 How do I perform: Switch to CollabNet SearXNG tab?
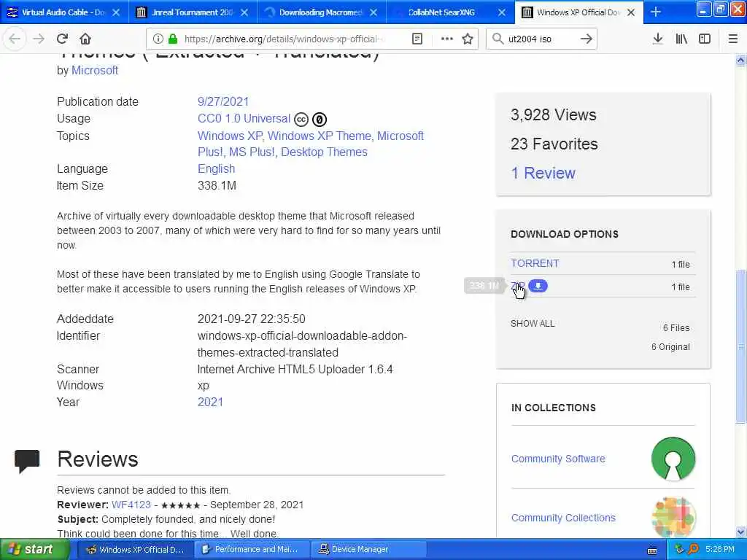coord(450,12)
